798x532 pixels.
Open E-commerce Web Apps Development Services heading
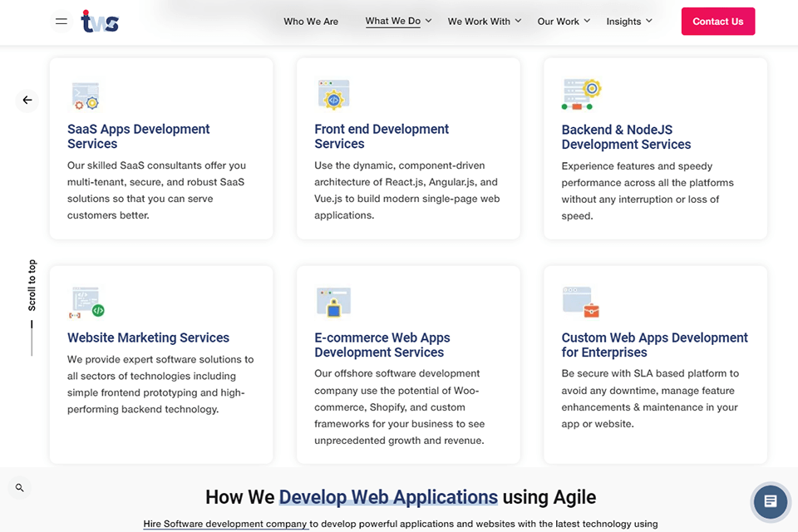[x=382, y=345]
